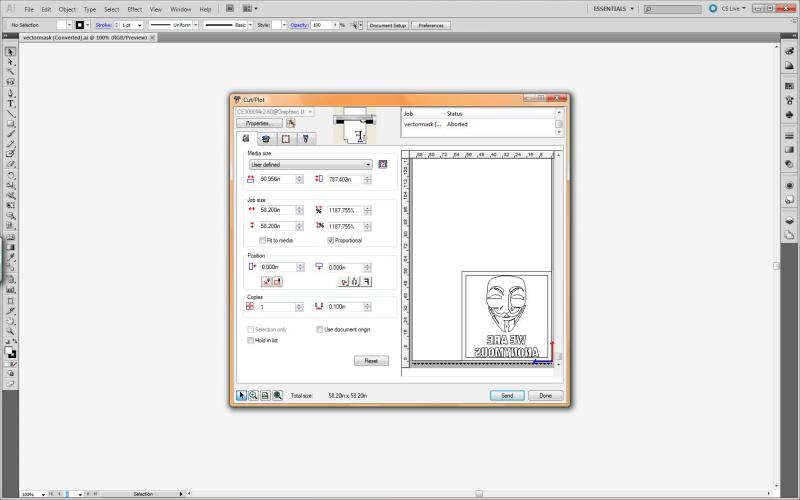The height and width of the screenshot is (500, 800).
Task: Click the Reset button
Action: 371,361
